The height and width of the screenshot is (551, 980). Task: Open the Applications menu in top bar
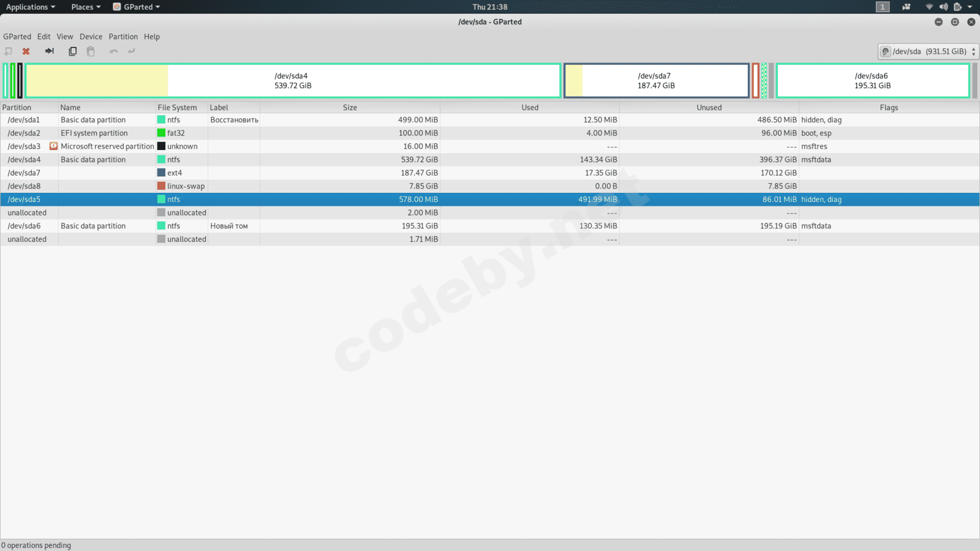(31, 7)
